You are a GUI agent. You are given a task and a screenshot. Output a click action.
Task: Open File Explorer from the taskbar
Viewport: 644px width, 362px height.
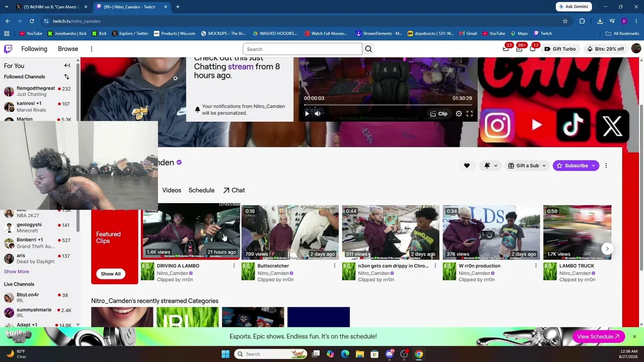(x=360, y=354)
